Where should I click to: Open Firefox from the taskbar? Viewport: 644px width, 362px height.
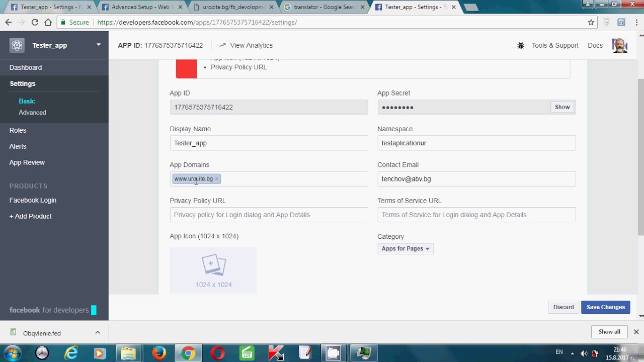point(159,353)
